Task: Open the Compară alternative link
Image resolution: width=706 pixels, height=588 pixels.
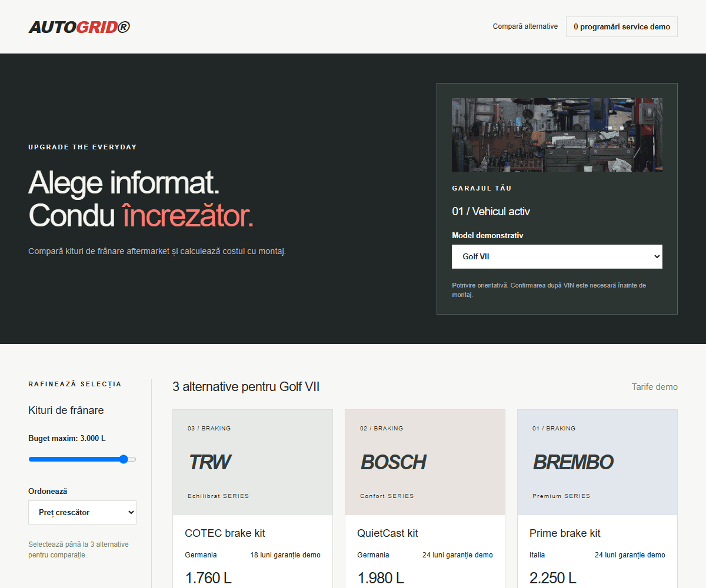Action: (525, 26)
